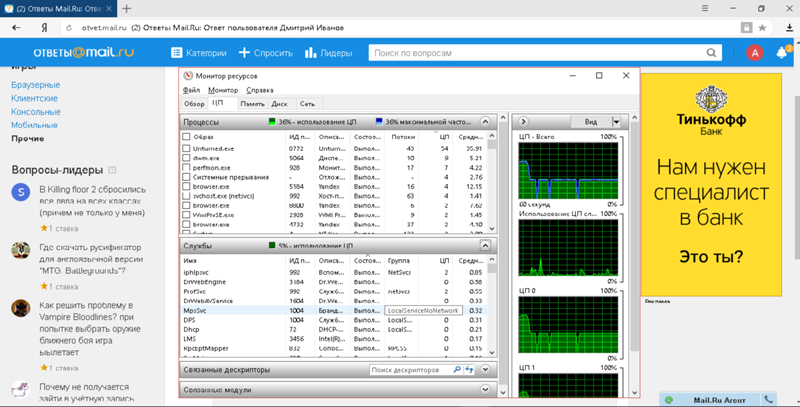Click refresh icon next to descriptor search
This screenshot has width=800, height=407.
(469, 369)
